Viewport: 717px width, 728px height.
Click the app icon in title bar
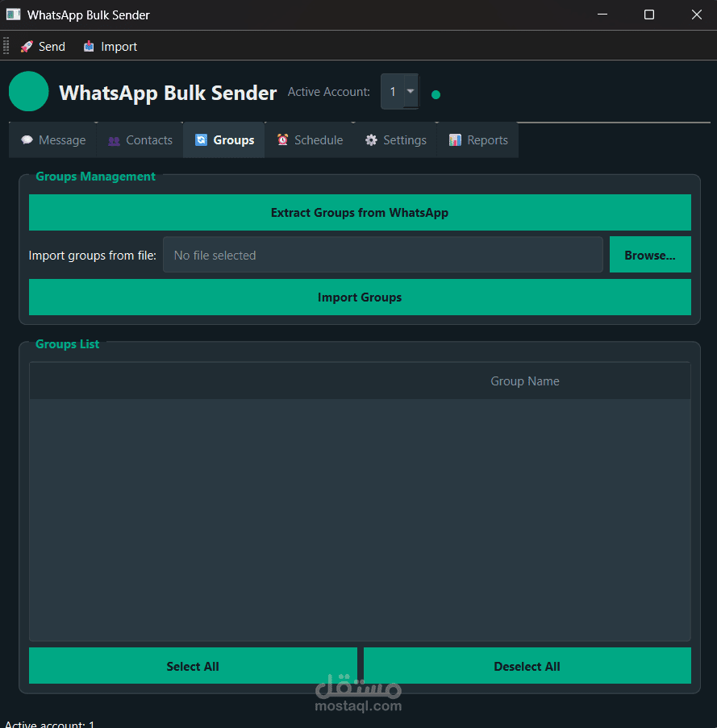click(13, 15)
